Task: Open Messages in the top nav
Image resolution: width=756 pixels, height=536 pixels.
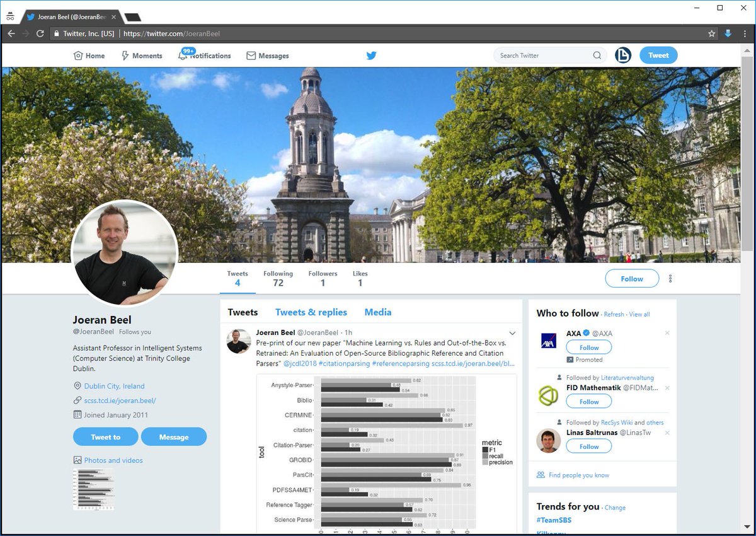Action: (x=268, y=55)
